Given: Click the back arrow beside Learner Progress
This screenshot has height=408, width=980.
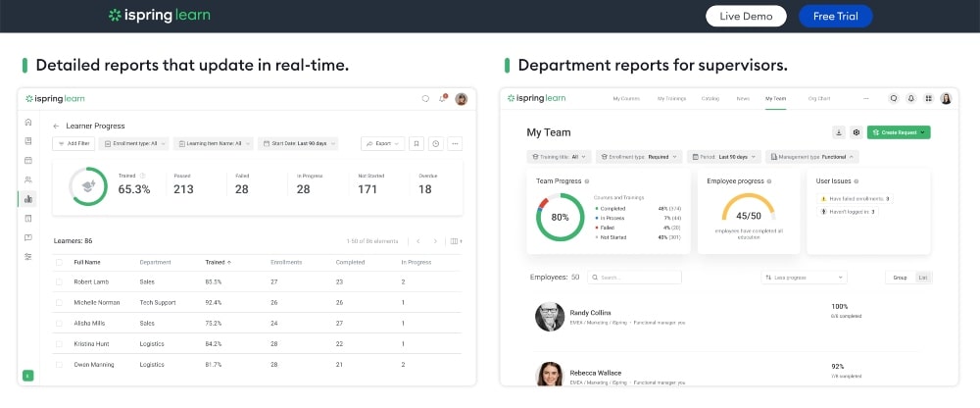Looking at the screenshot, I should click(x=56, y=126).
